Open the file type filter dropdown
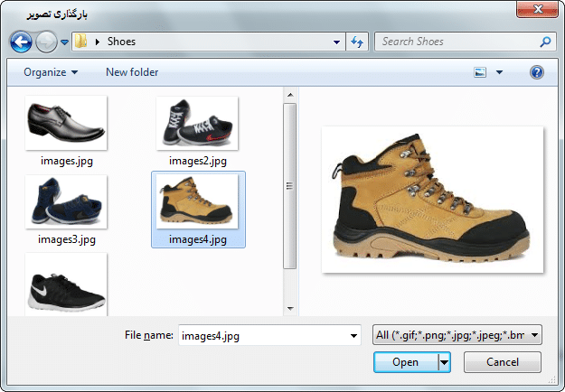Viewport: 565px width, 392px height. click(x=457, y=335)
